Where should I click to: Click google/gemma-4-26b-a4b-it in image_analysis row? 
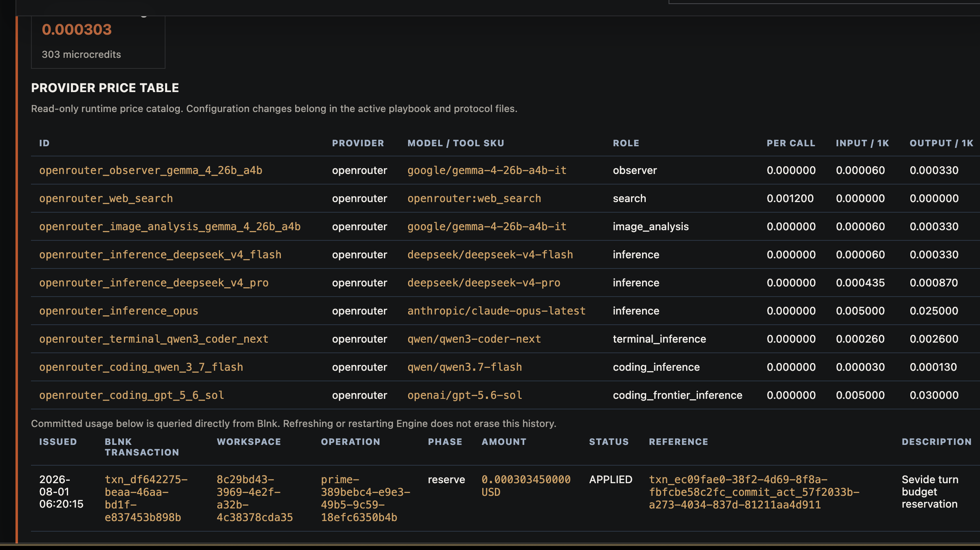click(487, 227)
